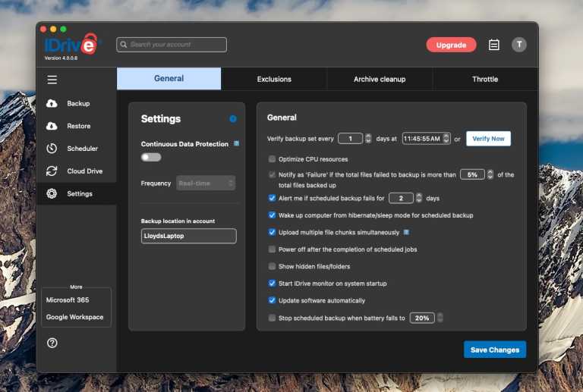Click the verify days input showing 1

pos(350,139)
